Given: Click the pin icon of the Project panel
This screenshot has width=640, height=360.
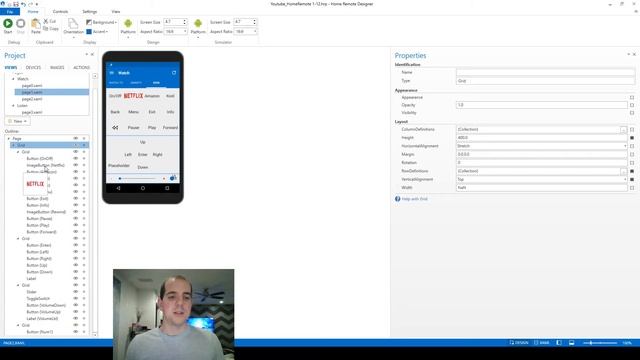Looking at the screenshot, I should (x=87, y=54).
